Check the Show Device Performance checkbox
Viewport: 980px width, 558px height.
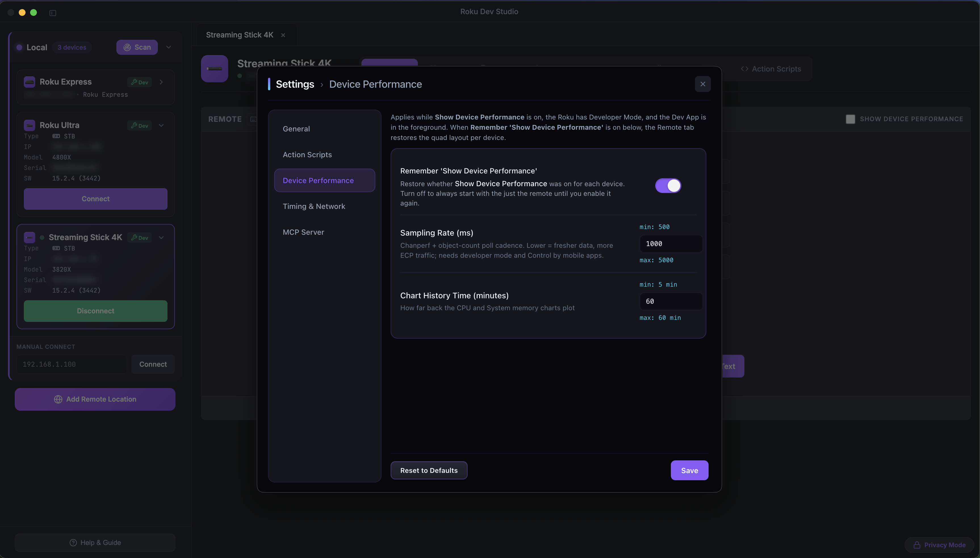(850, 119)
